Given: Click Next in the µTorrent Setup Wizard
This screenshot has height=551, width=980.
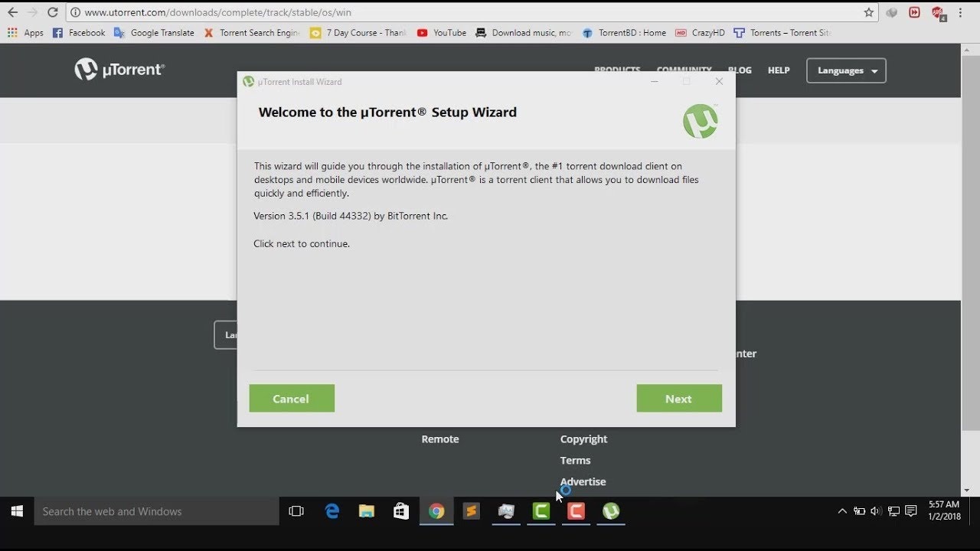Looking at the screenshot, I should [678, 398].
